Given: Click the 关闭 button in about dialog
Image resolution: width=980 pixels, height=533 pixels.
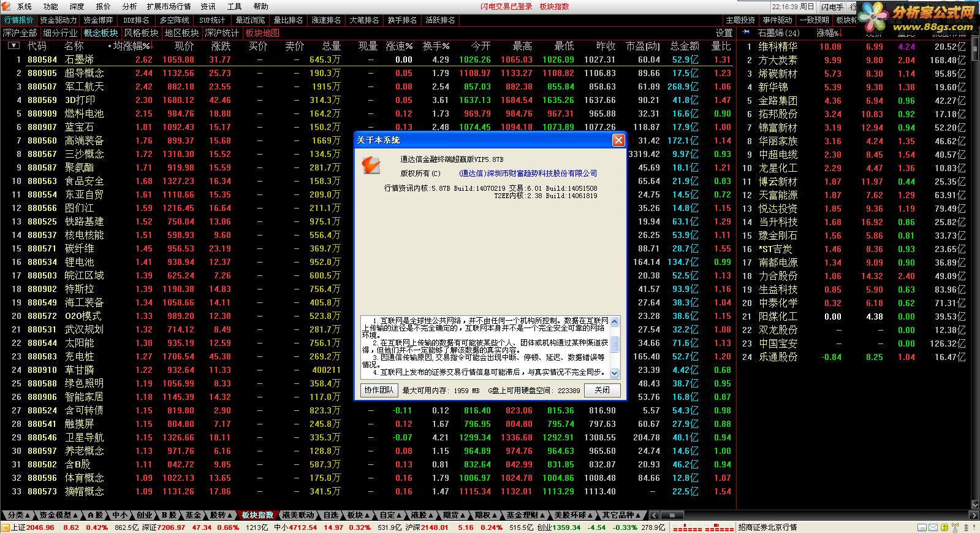Looking at the screenshot, I should point(602,390).
